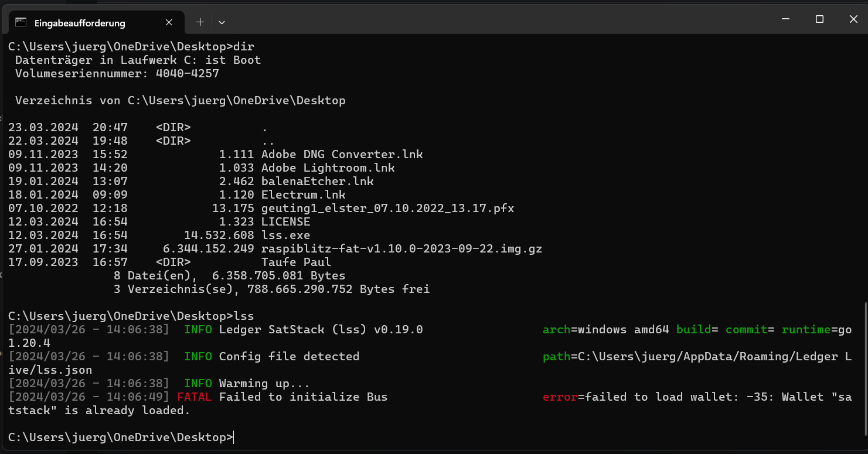The width and height of the screenshot is (868, 454).
Task: Click the raspiblitz-fat image file name
Action: [402, 249]
